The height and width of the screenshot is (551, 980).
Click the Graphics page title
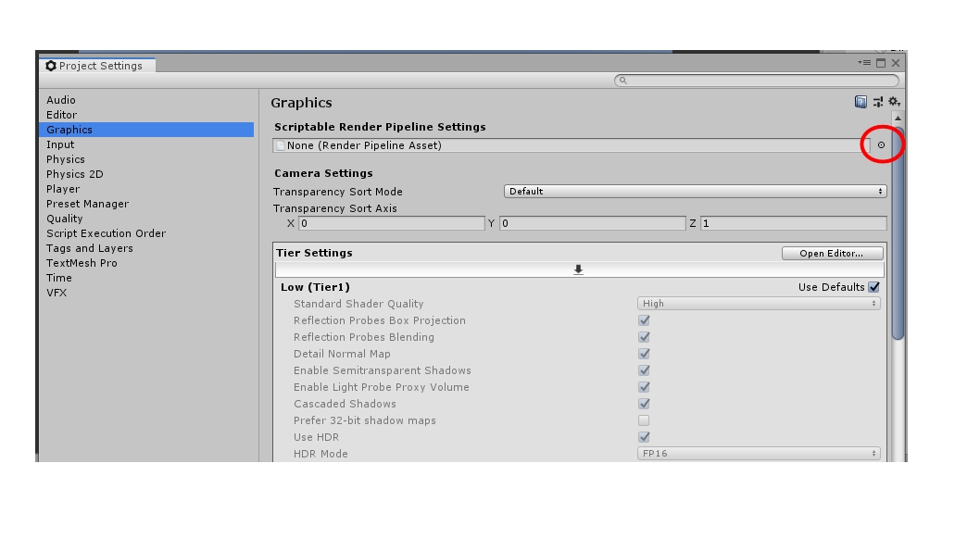point(301,103)
